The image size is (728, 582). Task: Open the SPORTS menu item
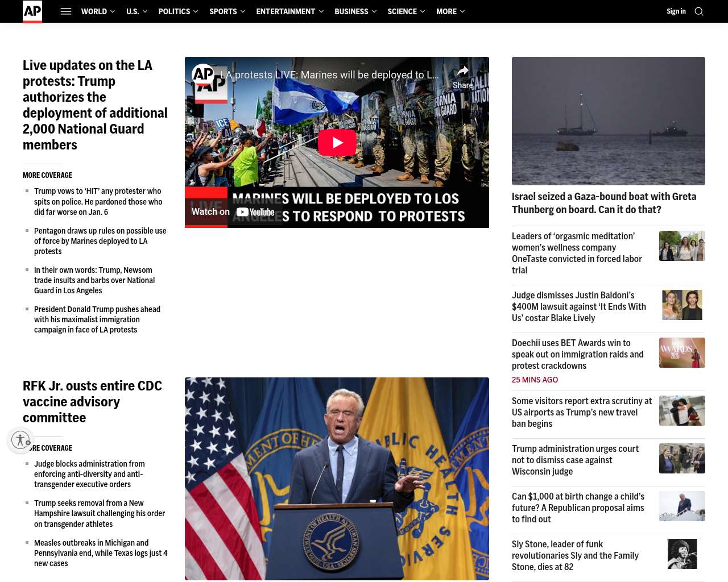point(223,11)
